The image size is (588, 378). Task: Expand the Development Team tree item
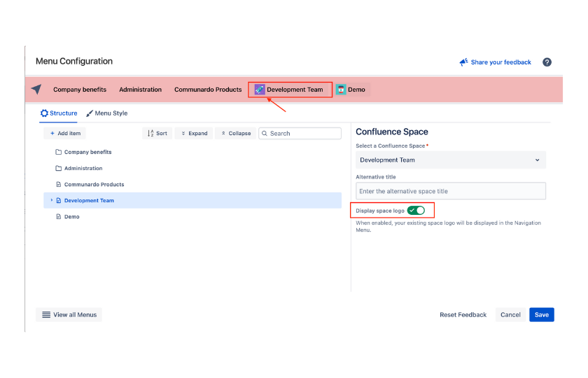[51, 201]
